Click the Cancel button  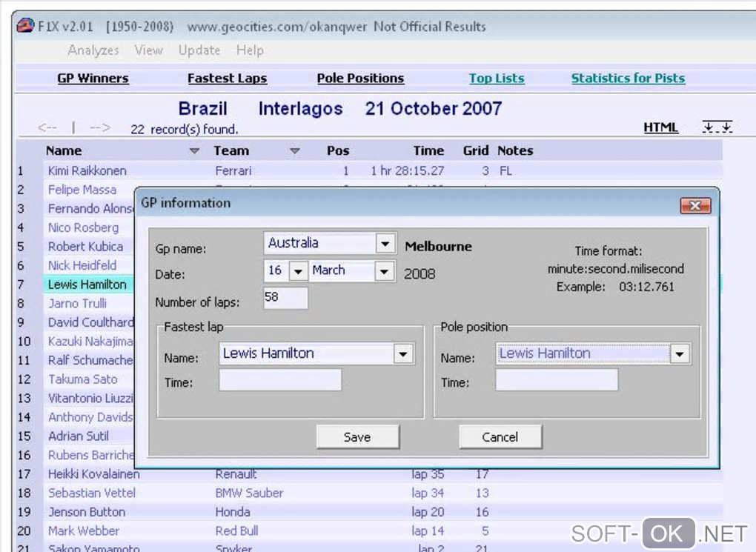pyautogui.click(x=500, y=436)
